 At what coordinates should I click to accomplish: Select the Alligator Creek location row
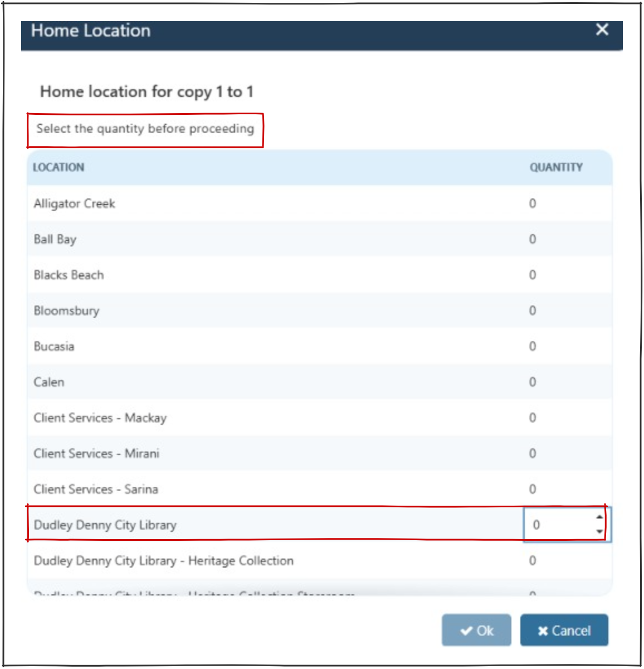click(x=75, y=203)
